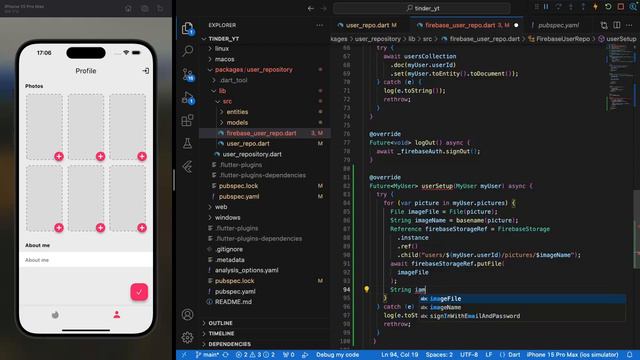Click the simulator rotate button

160,9
